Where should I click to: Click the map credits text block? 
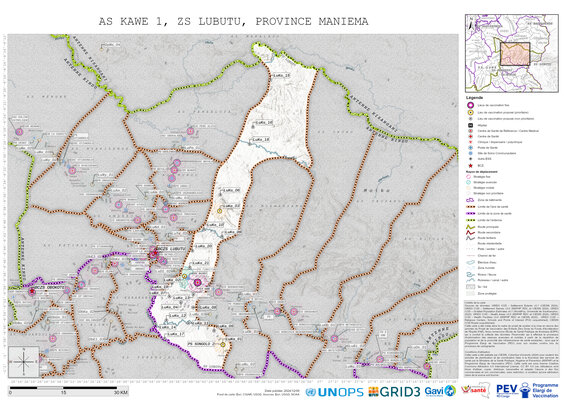click(511, 338)
